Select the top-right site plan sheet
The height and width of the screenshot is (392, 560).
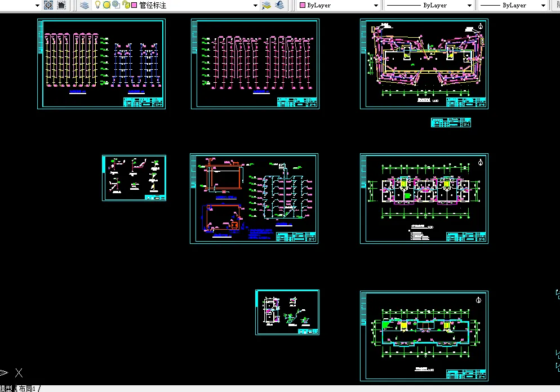point(424,64)
